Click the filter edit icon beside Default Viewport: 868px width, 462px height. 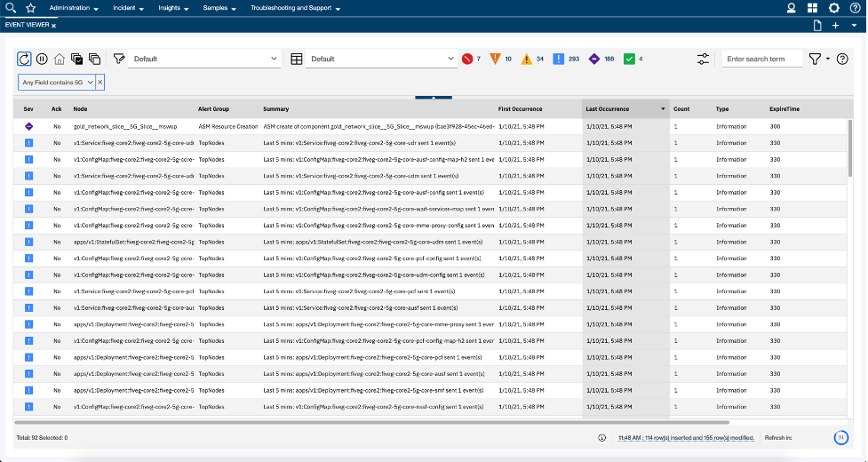click(119, 58)
